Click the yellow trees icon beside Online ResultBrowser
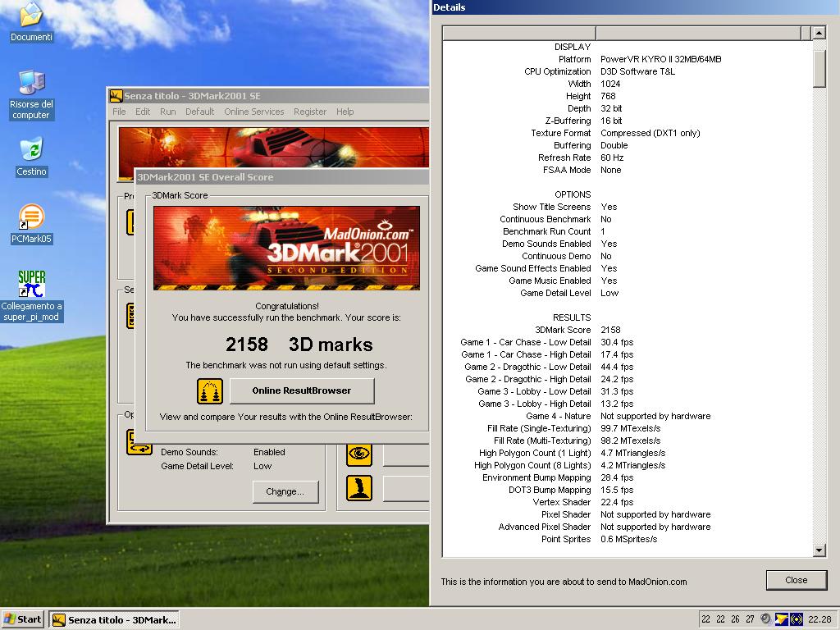Viewport: 840px width, 630px height. (x=209, y=391)
